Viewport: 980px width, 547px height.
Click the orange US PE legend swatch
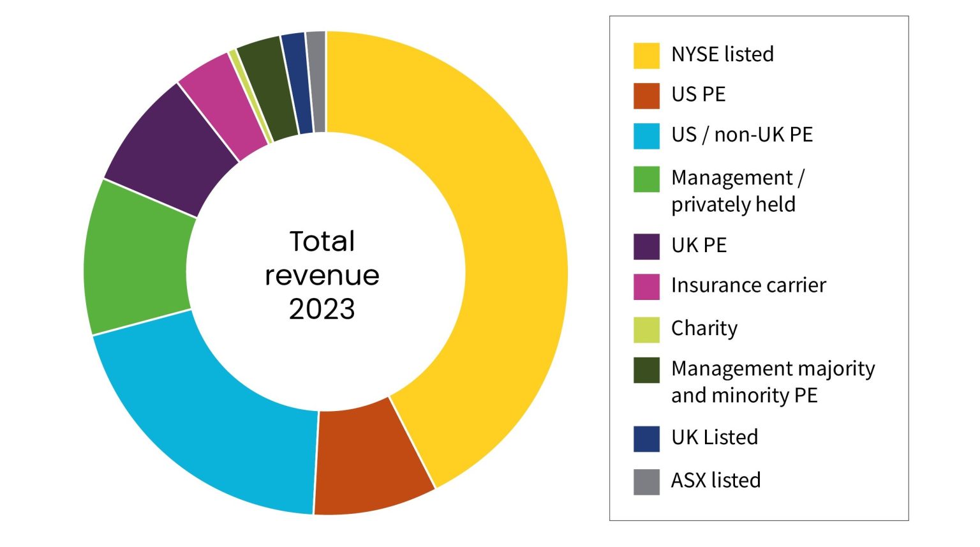646,96
